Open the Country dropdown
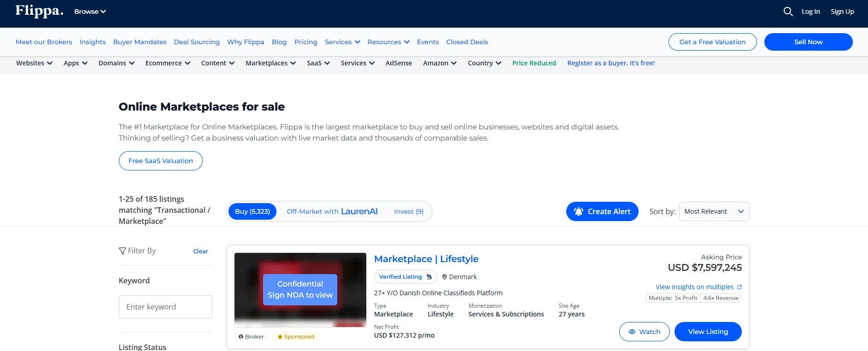Image resolution: width=868 pixels, height=351 pixels. tap(484, 63)
